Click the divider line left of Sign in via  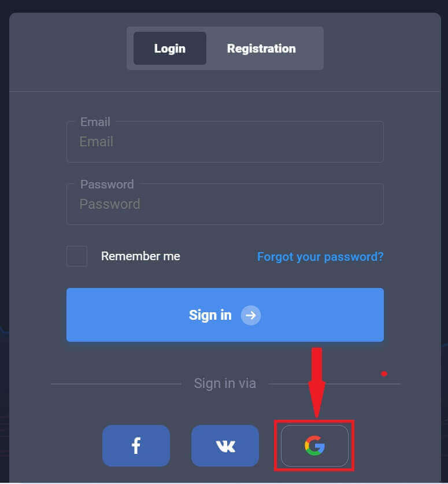point(116,384)
